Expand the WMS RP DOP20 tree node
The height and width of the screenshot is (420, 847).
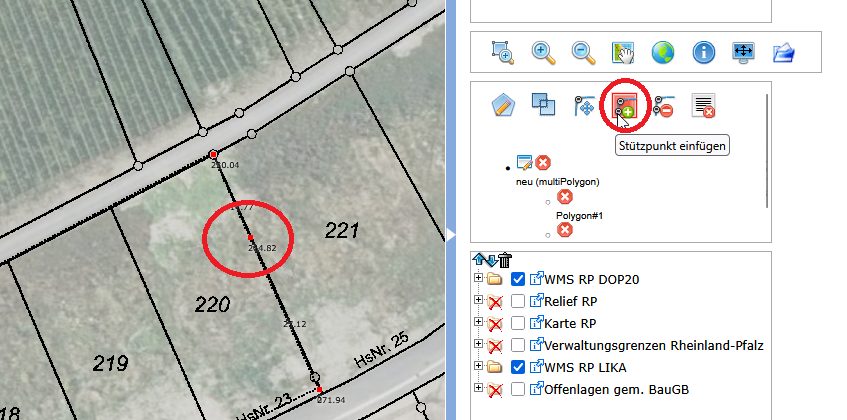478,279
